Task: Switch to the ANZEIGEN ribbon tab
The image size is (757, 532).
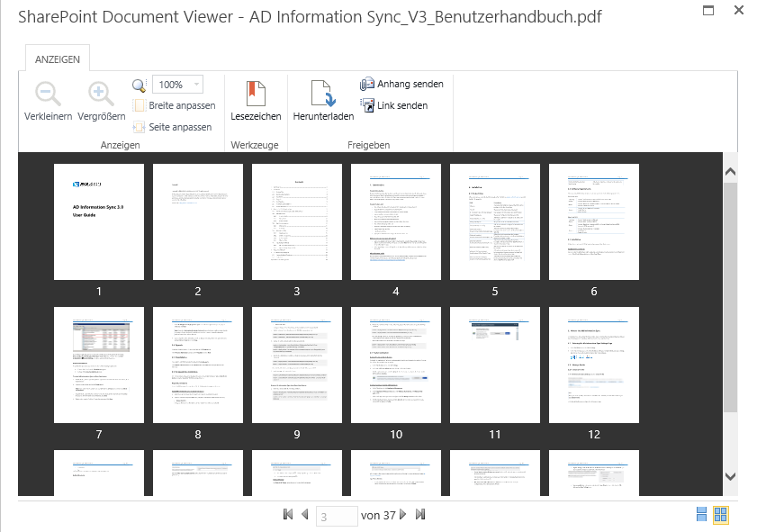Action: 58,59
